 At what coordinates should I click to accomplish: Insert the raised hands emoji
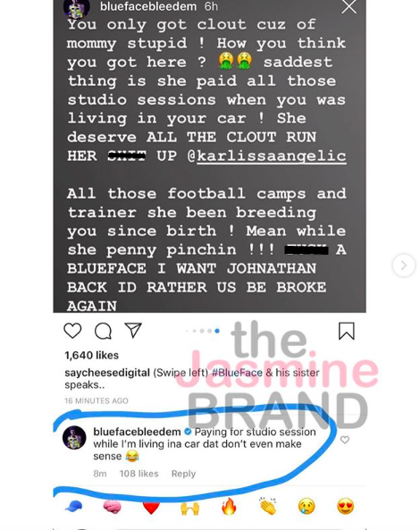coord(190,508)
